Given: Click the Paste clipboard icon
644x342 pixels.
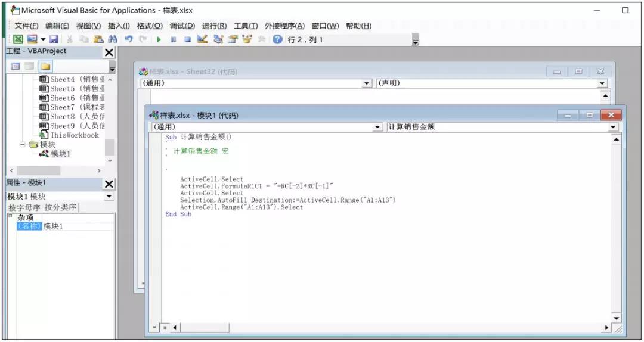Looking at the screenshot, I should tap(98, 39).
